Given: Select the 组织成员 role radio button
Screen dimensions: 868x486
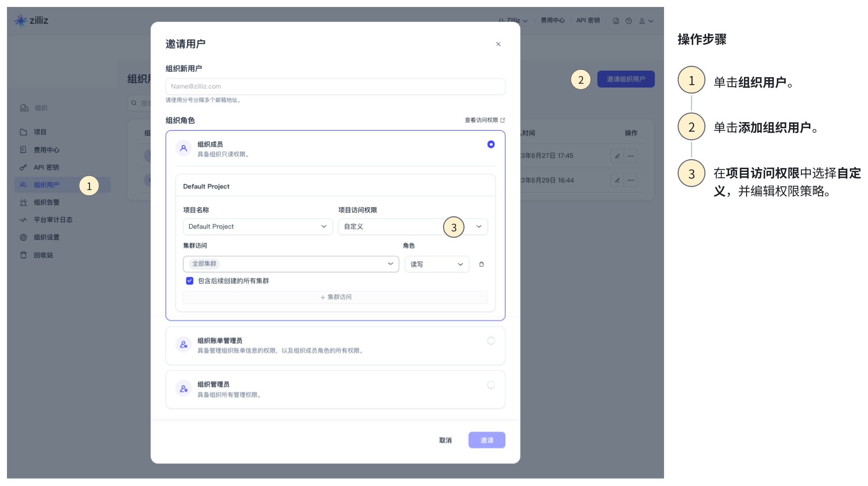Looking at the screenshot, I should point(491,145).
